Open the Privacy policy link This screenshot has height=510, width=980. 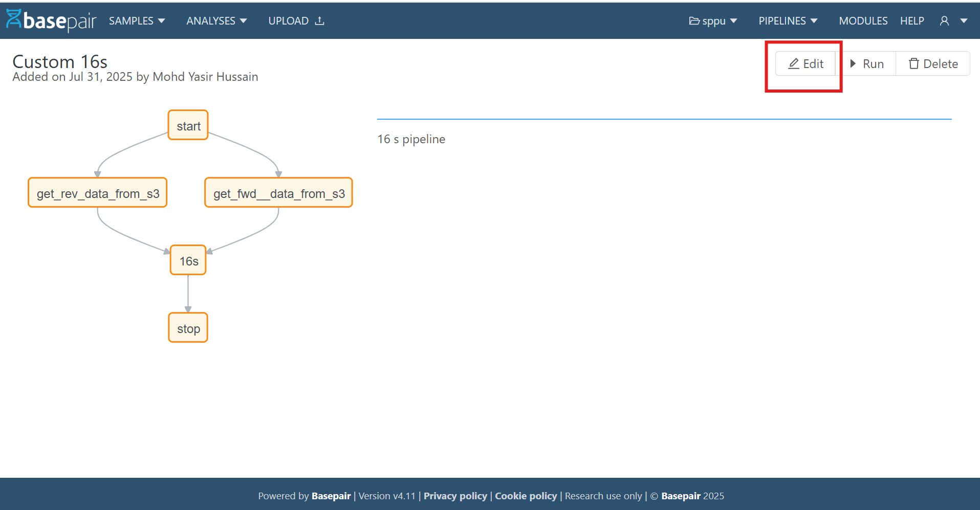(x=455, y=496)
